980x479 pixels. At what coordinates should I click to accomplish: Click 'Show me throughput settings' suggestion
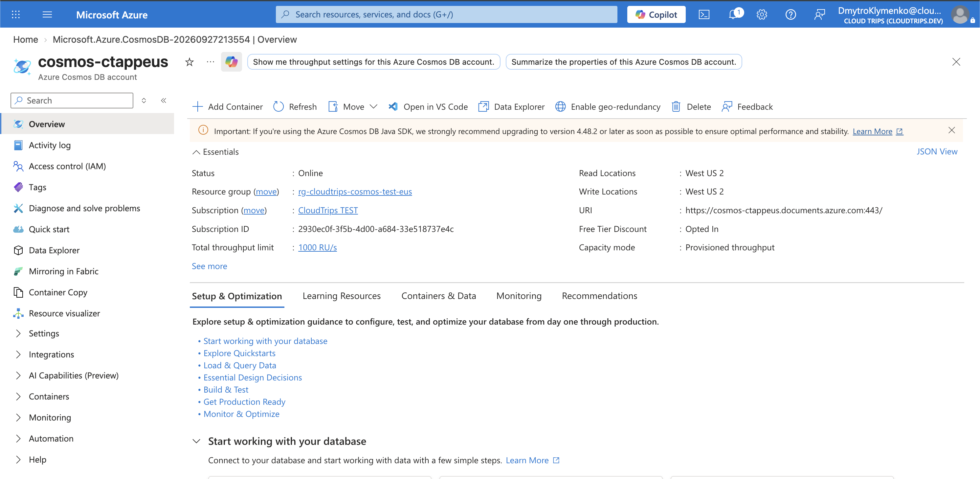[x=373, y=62]
